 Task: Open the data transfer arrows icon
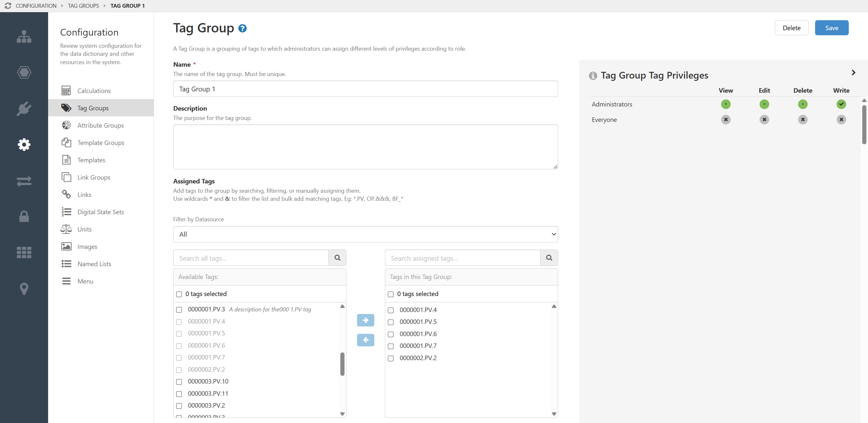[24, 181]
